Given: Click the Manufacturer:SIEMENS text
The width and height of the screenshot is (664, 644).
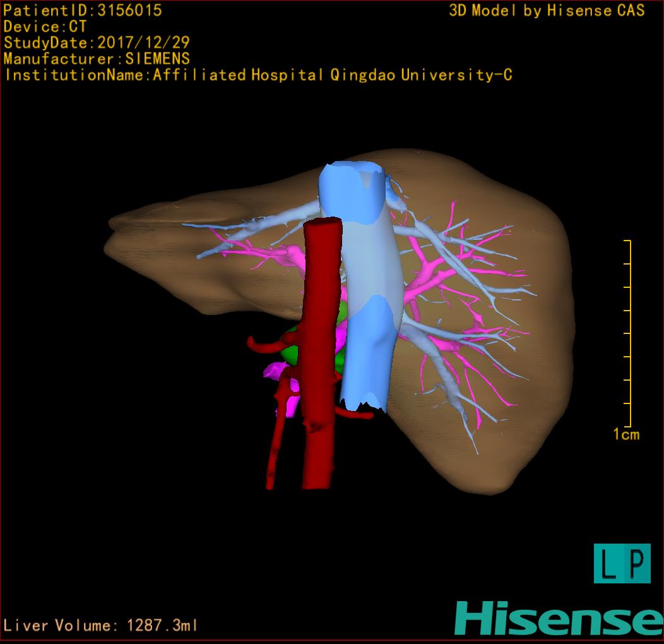Looking at the screenshot, I should pyautogui.click(x=97, y=59).
